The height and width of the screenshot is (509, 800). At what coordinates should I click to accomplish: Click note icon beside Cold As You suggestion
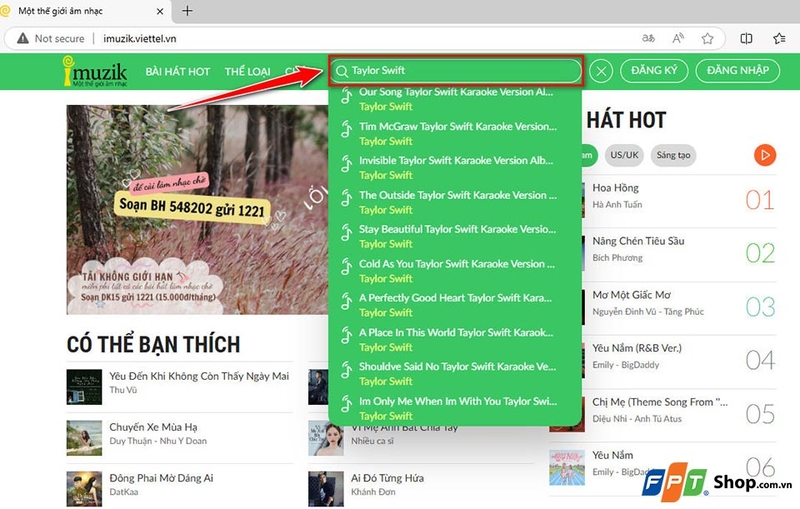(346, 267)
